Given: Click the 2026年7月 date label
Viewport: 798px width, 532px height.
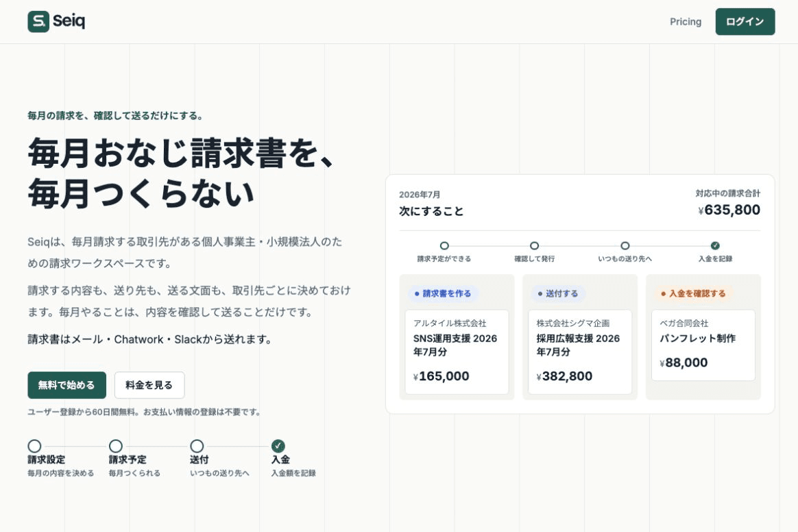Looking at the screenshot, I should [x=420, y=195].
